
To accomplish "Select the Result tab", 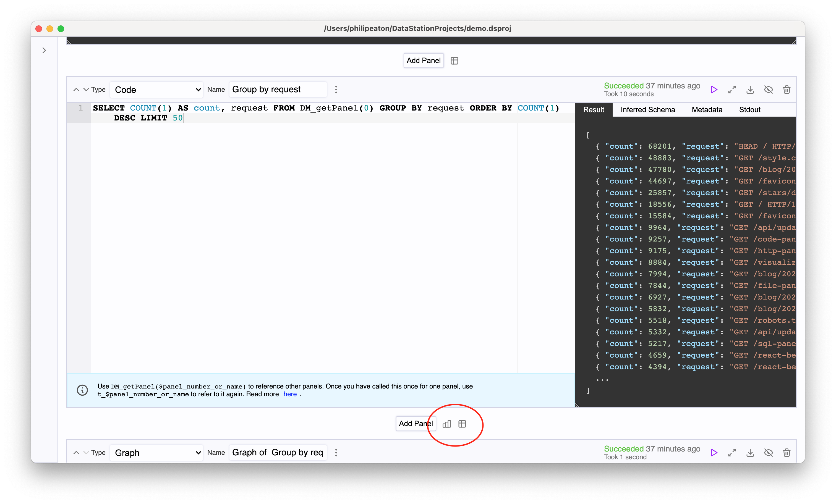I will coord(594,109).
